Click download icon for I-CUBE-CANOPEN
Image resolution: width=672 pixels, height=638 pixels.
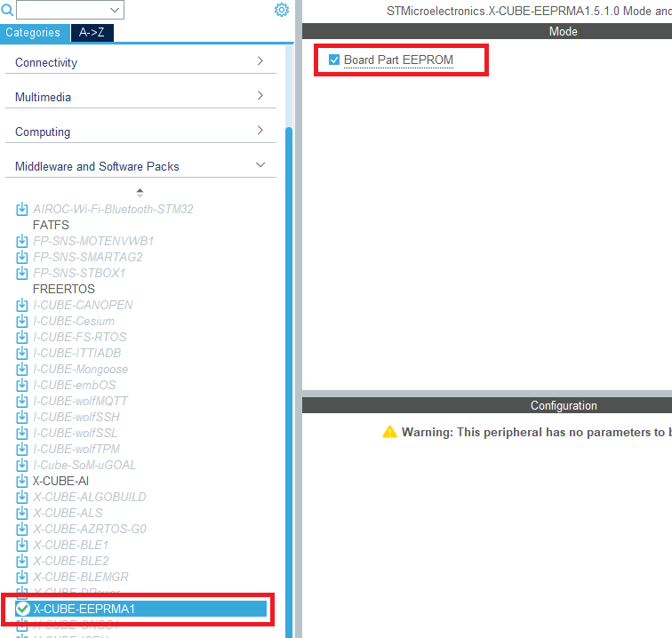pos(22,305)
